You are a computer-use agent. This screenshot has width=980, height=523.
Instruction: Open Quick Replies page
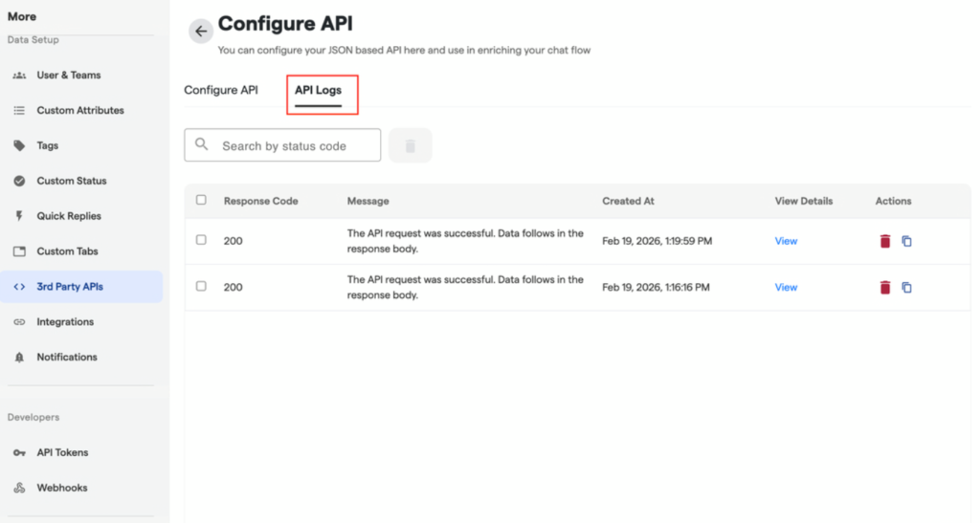(69, 216)
